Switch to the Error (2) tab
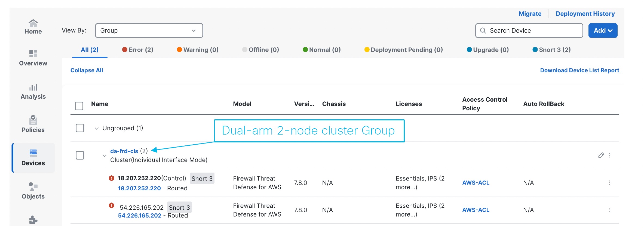 click(x=138, y=50)
